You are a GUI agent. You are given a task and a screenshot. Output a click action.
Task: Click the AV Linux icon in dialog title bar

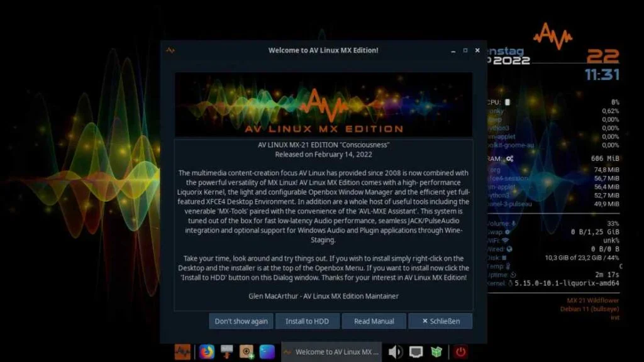click(170, 50)
